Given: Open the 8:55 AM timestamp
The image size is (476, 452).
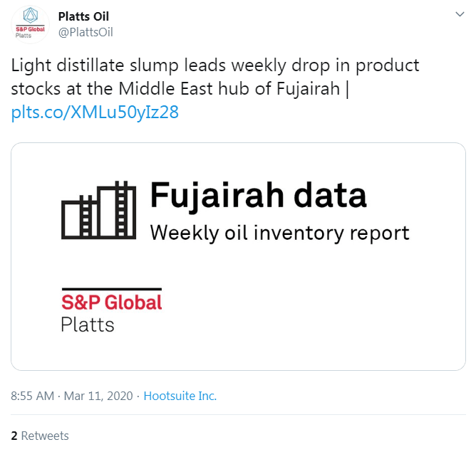Looking at the screenshot, I should pyautogui.click(x=33, y=396).
